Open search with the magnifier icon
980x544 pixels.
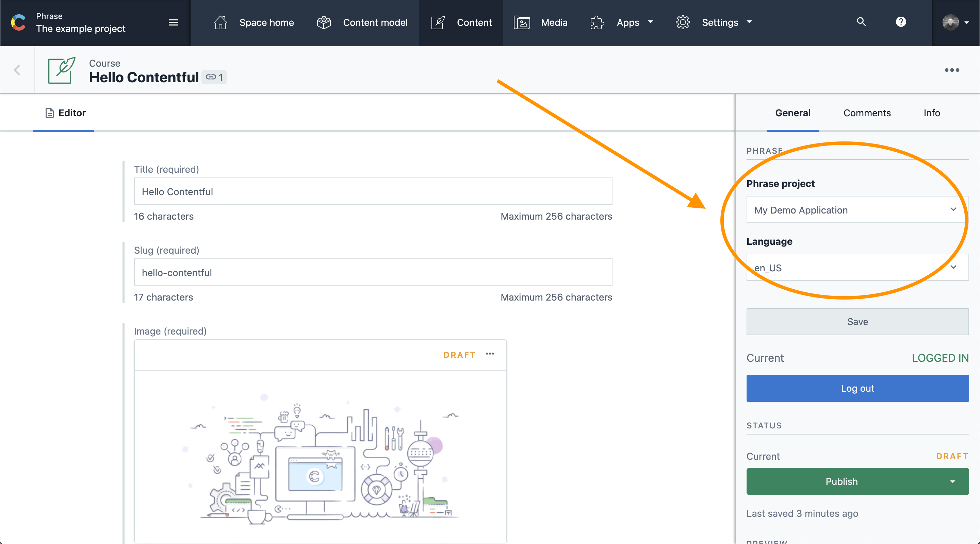pyautogui.click(x=861, y=22)
